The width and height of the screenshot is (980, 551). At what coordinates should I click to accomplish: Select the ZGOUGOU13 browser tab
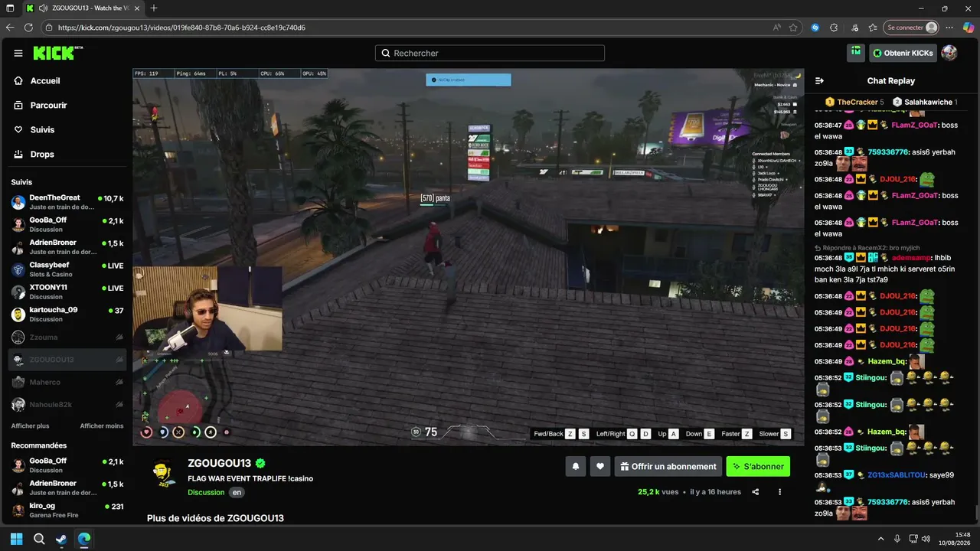point(82,8)
